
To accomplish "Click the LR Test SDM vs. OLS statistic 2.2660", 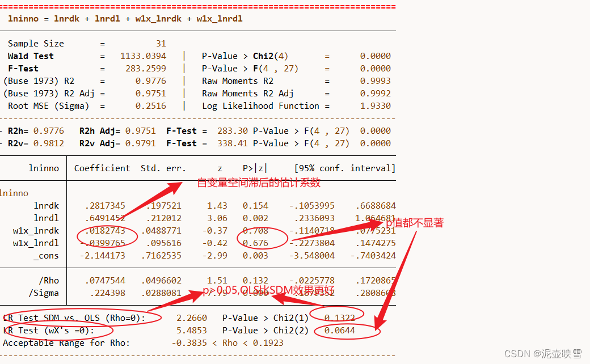I will tap(192, 318).
